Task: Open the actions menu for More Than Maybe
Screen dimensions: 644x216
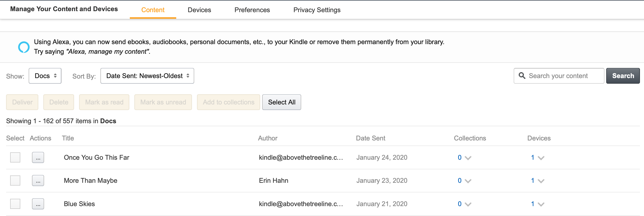Action: [x=38, y=180]
